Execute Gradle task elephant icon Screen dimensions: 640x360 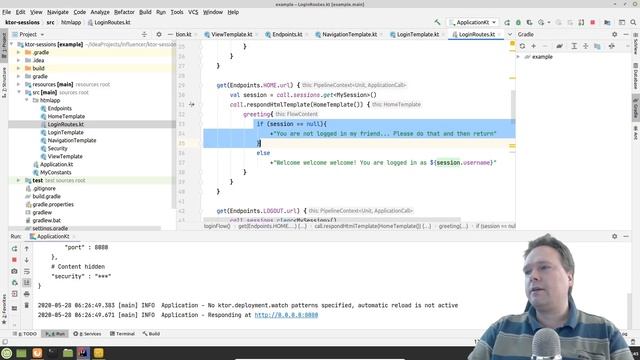(559, 46)
